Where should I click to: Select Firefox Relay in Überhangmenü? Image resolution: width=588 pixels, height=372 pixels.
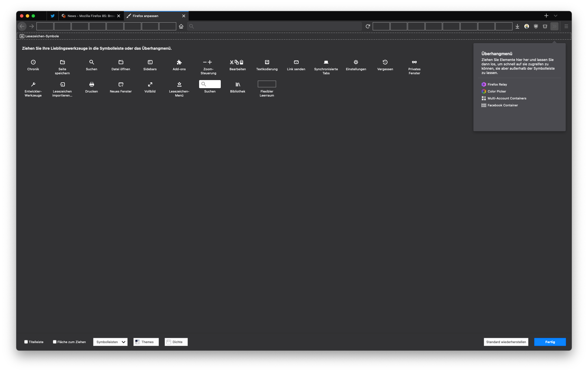point(497,84)
